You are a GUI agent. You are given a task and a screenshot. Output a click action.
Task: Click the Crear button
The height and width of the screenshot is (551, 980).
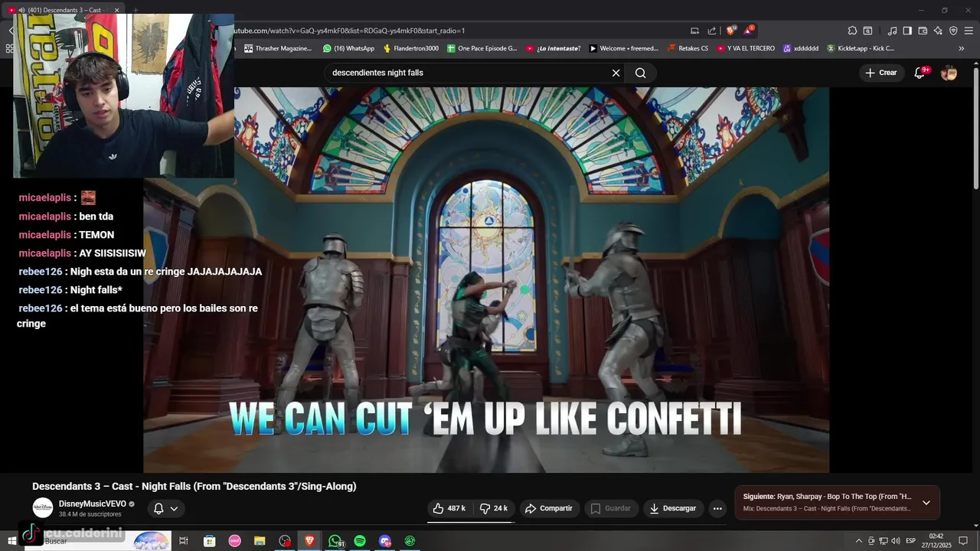pos(880,73)
